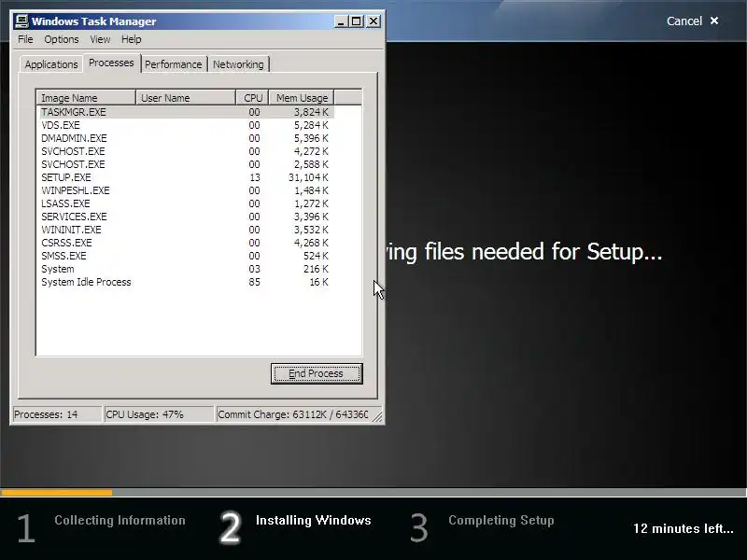Select SVCHOST.EXE using 2,588 K
The image size is (747, 560).
point(186,164)
